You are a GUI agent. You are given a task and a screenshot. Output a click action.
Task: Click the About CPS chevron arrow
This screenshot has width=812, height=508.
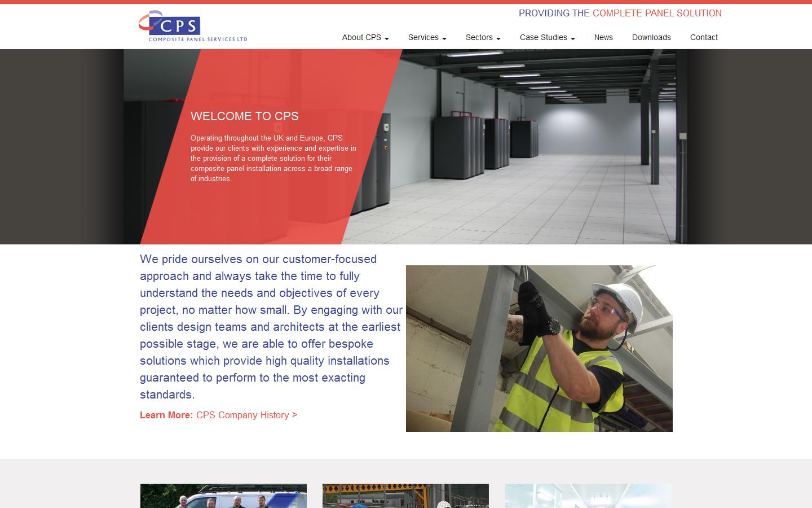[387, 39]
